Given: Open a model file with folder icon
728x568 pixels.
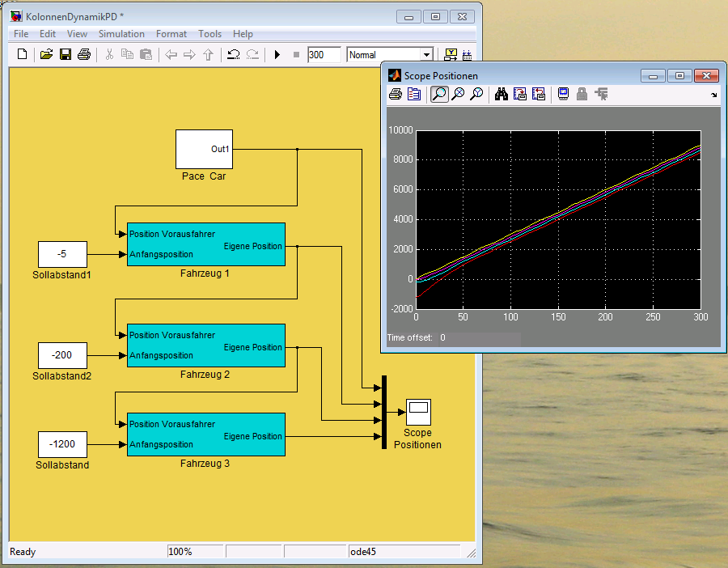Looking at the screenshot, I should [x=46, y=55].
